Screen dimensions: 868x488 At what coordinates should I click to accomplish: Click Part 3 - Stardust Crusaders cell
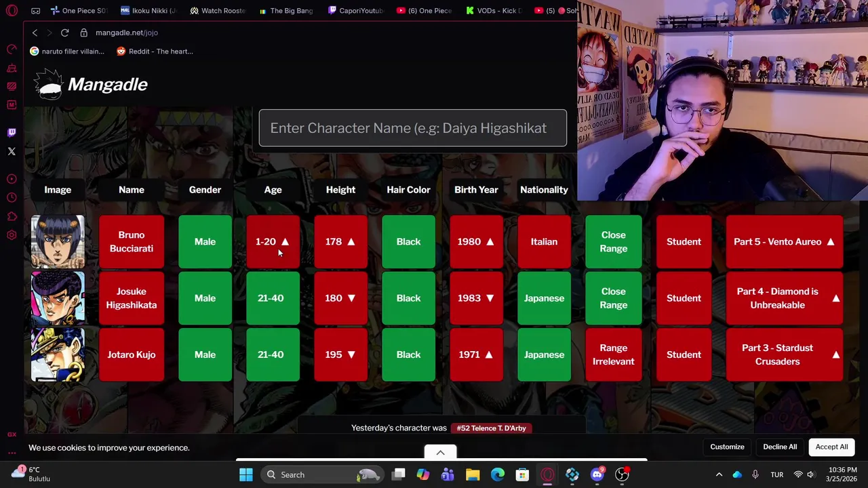(784, 354)
